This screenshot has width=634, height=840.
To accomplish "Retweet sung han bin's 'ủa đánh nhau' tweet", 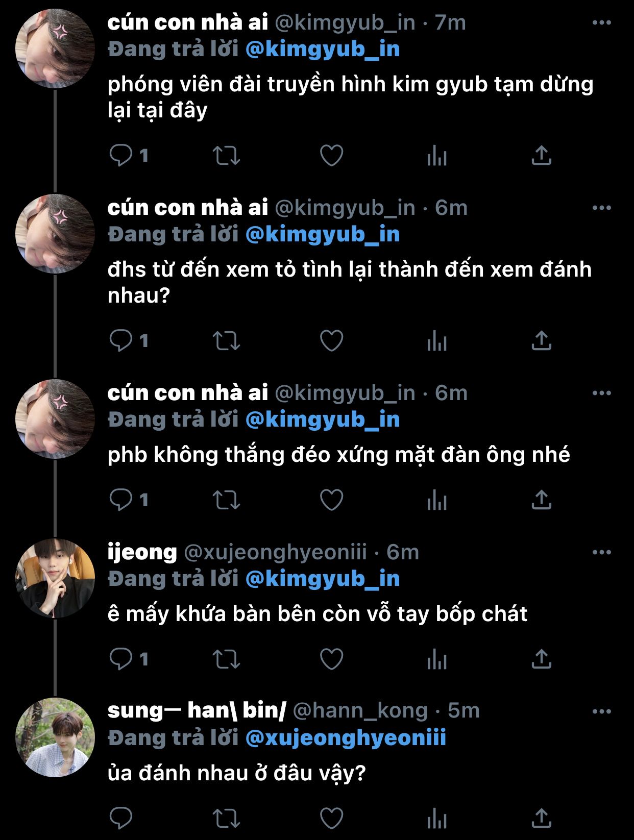I will 226,819.
